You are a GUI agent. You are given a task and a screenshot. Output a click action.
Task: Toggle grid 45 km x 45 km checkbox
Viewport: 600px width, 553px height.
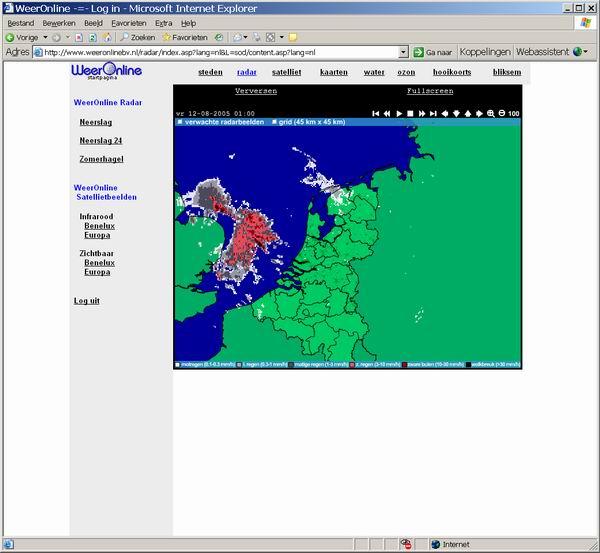[x=274, y=122]
